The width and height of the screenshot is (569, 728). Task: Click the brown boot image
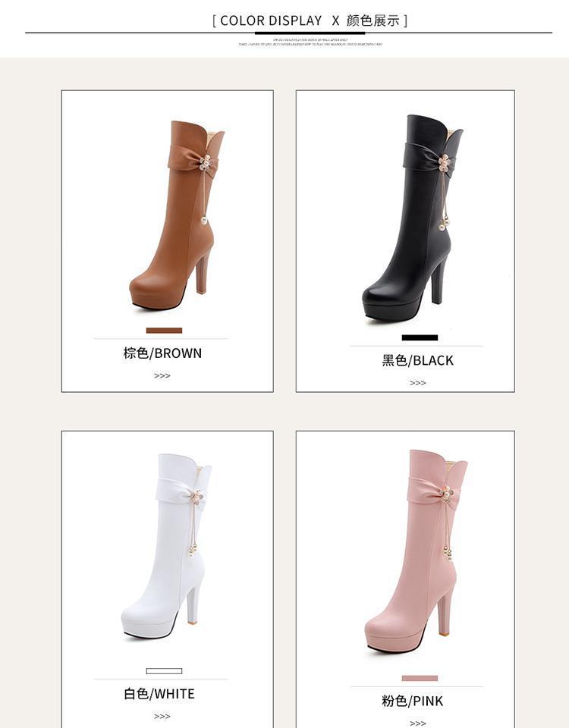click(x=177, y=216)
